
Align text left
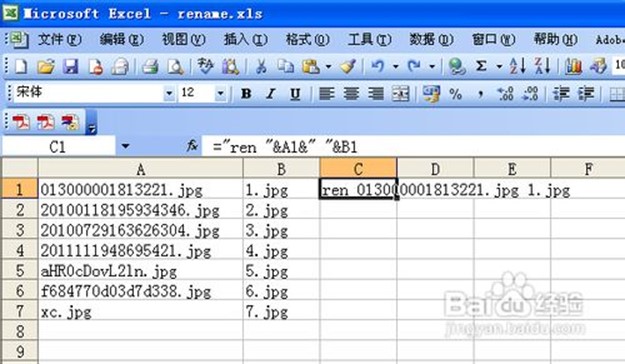327,94
